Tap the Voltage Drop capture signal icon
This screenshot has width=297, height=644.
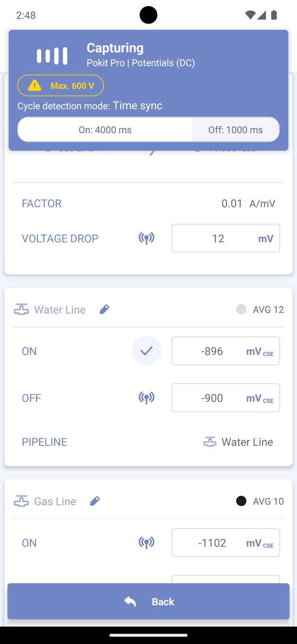(147, 238)
